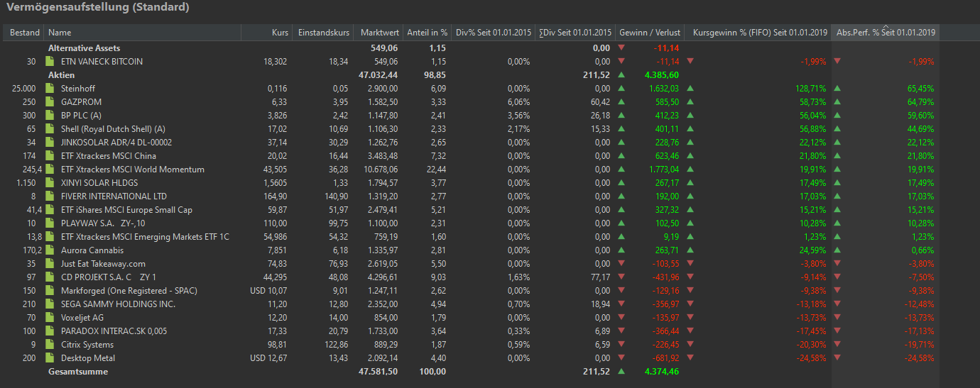The width and height of the screenshot is (980, 388).
Task: Click SEGA SAMMY dividend percentage 0,70%
Action: point(518,304)
